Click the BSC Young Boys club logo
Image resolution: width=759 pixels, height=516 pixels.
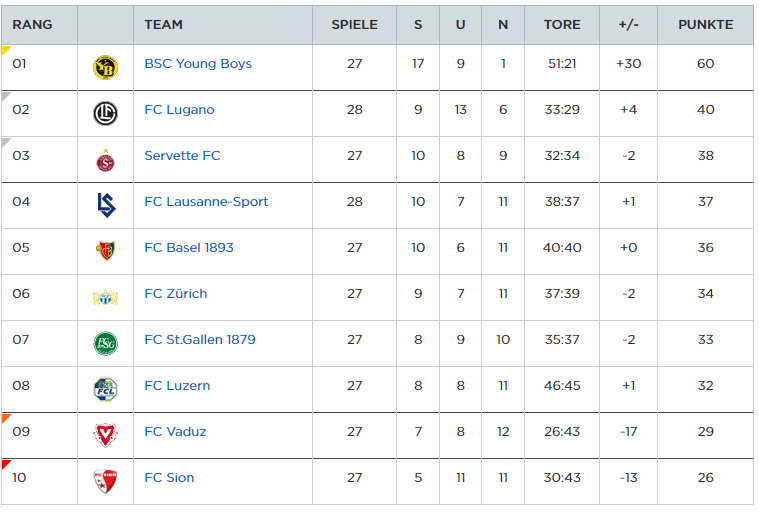tap(106, 68)
